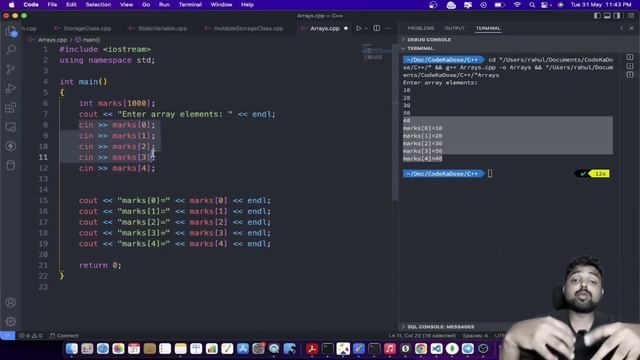Toggle the primary side bar layout button
Screen dimensions: 640x360
[x=597, y=16]
